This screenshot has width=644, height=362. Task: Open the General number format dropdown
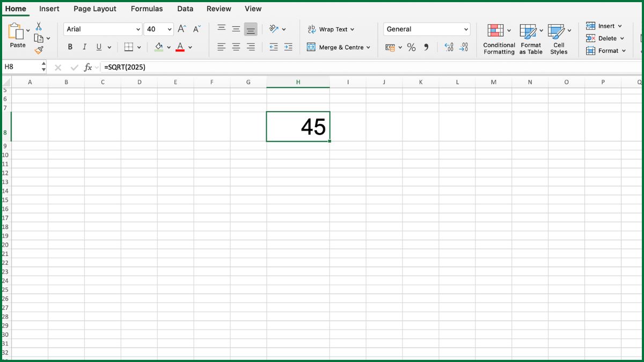pyautogui.click(x=466, y=29)
